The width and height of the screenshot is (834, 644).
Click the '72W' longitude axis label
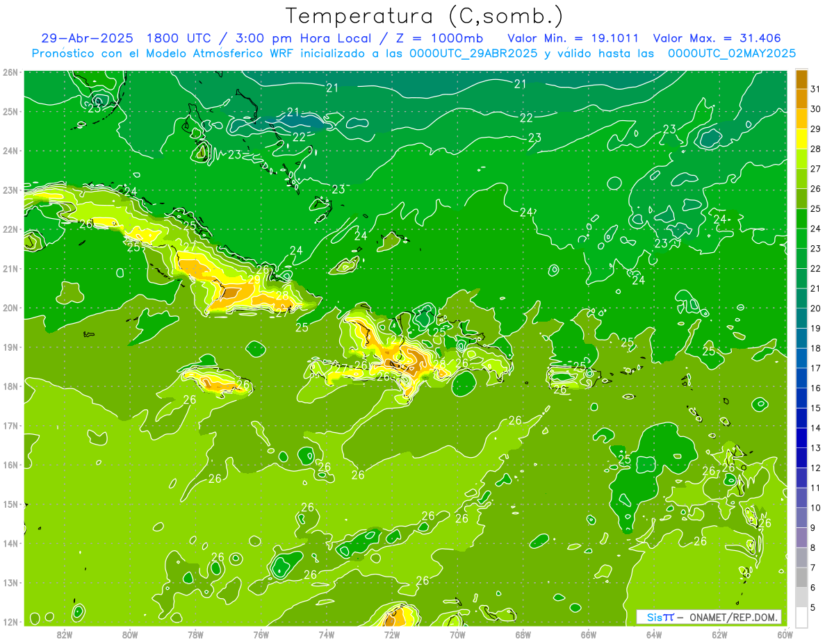click(392, 634)
